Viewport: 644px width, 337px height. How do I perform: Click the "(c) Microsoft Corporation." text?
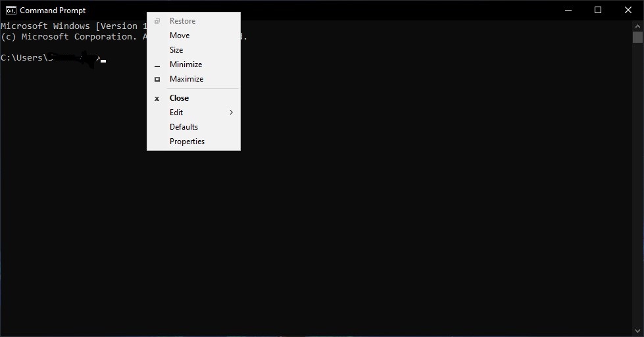click(x=69, y=37)
